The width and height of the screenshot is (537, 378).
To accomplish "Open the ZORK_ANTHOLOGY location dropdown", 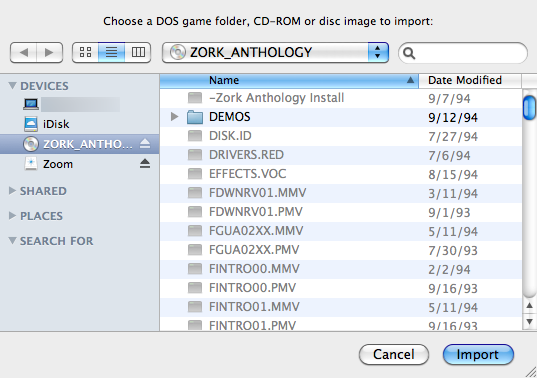I will pos(275,52).
